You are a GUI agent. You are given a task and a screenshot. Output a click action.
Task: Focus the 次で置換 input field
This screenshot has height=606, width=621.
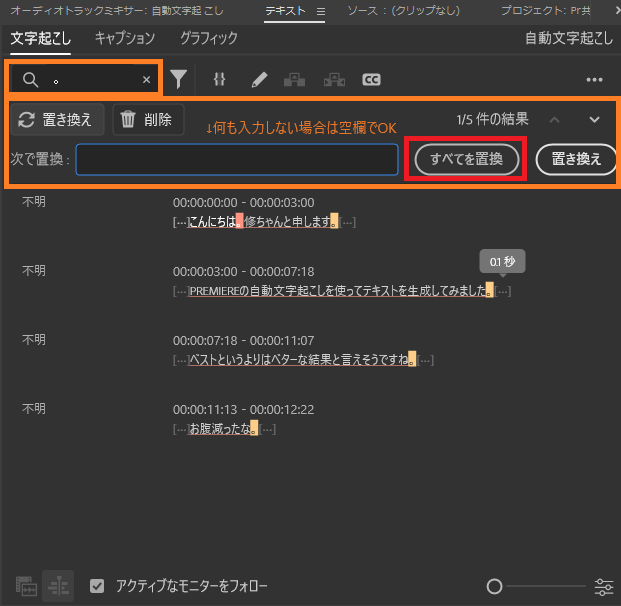tap(237, 159)
